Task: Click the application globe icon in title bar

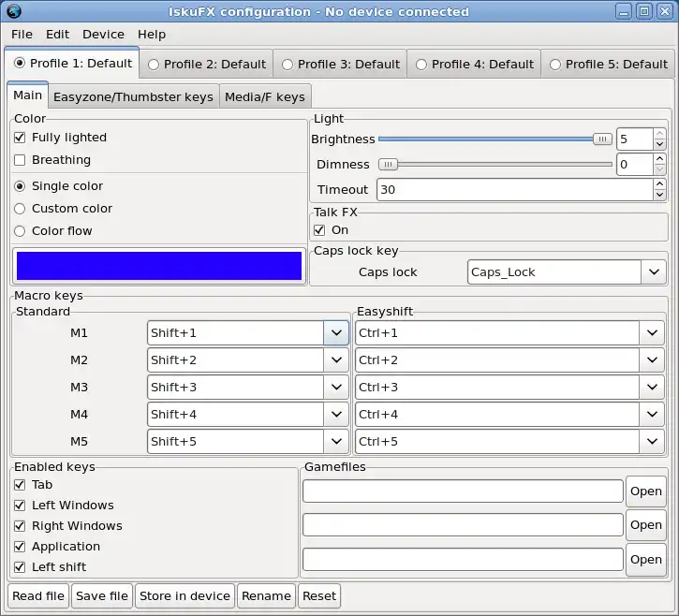Action: (x=14, y=11)
